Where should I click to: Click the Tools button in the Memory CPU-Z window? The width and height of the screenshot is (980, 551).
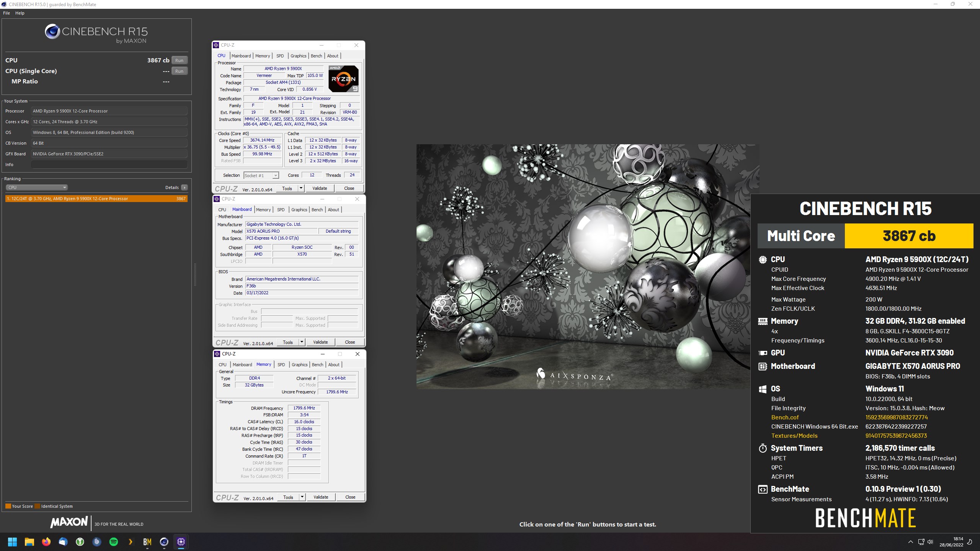tap(288, 497)
